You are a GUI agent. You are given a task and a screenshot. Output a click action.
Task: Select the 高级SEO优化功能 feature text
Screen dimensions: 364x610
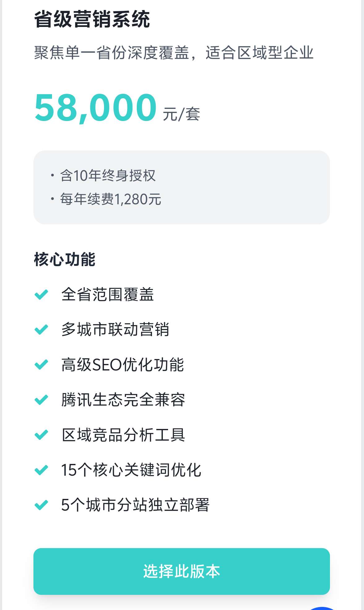pos(123,365)
